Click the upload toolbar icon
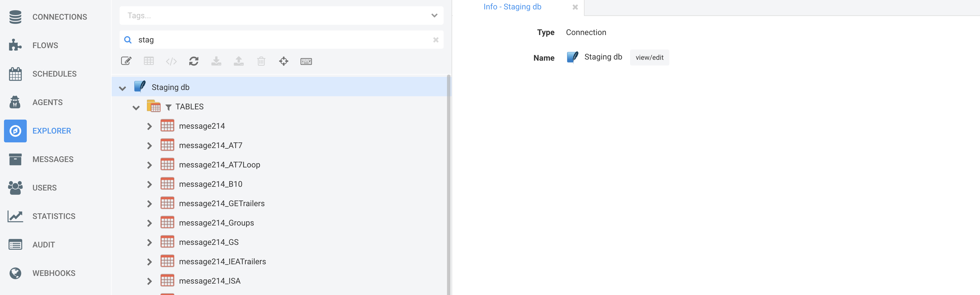This screenshot has height=295, width=980. click(239, 61)
